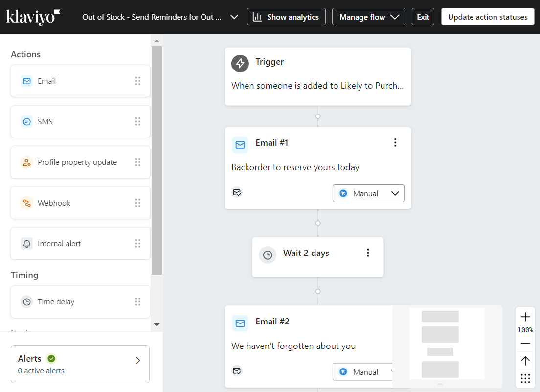Click the zoom in plus icon
This screenshot has width=540, height=392.
525,317
